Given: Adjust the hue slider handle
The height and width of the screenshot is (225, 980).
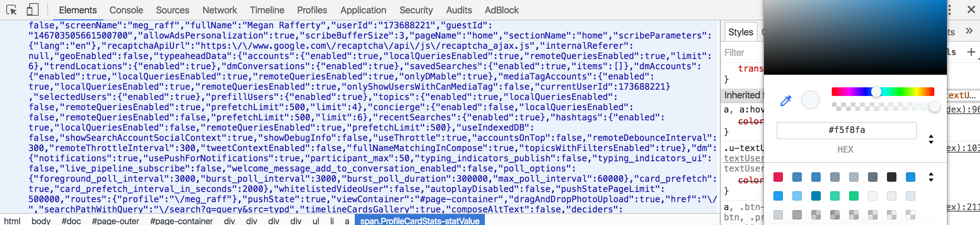Looking at the screenshot, I should (876, 92).
